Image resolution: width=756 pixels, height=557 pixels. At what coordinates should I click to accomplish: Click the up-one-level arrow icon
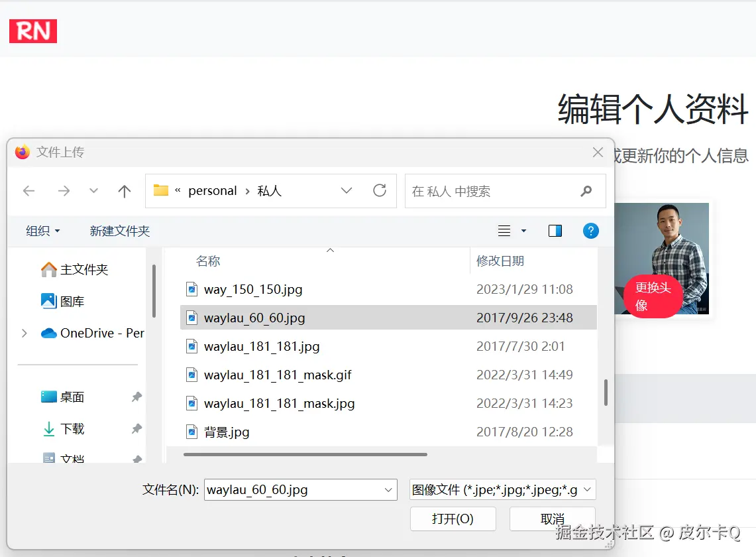coord(124,190)
